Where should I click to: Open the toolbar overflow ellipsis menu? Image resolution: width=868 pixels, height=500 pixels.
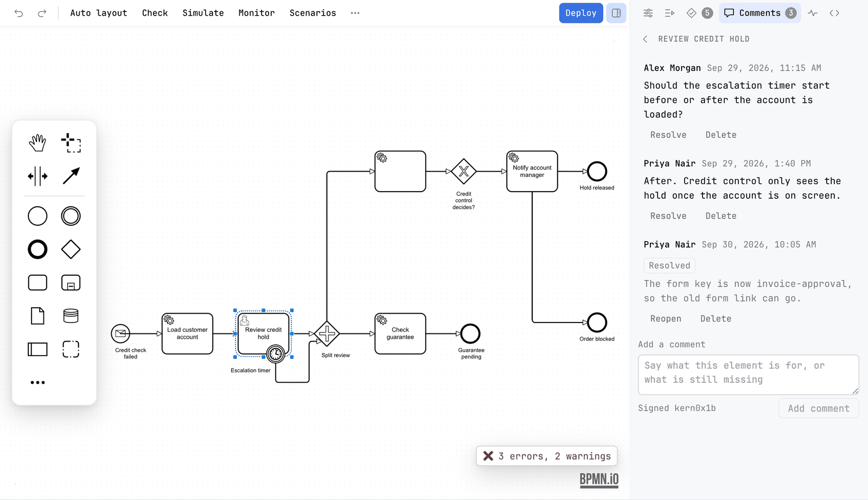pos(355,13)
